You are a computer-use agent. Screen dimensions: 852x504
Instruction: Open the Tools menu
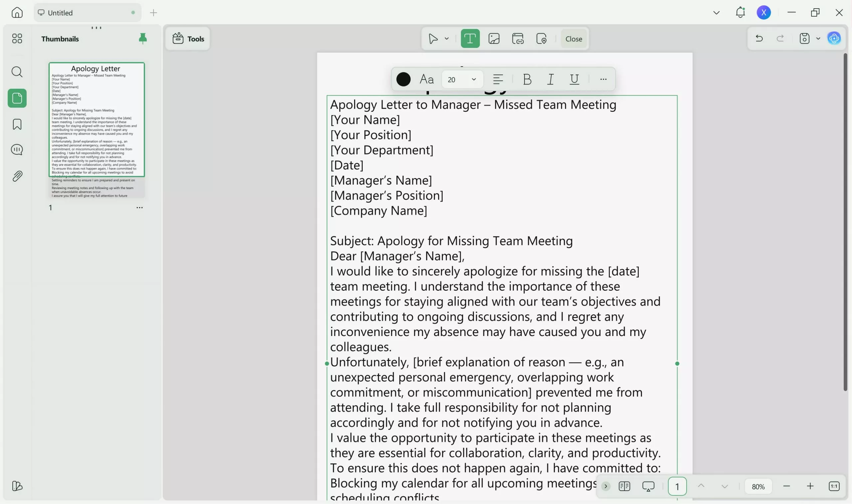(188, 38)
